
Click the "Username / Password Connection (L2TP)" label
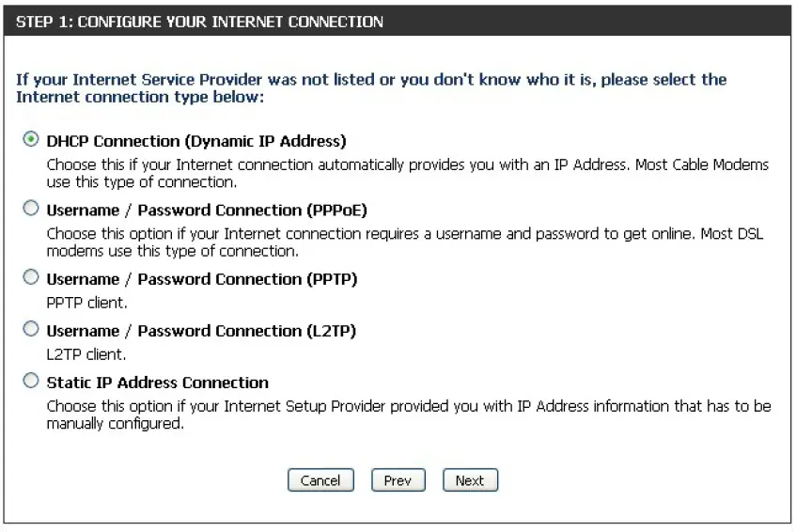click(x=201, y=331)
